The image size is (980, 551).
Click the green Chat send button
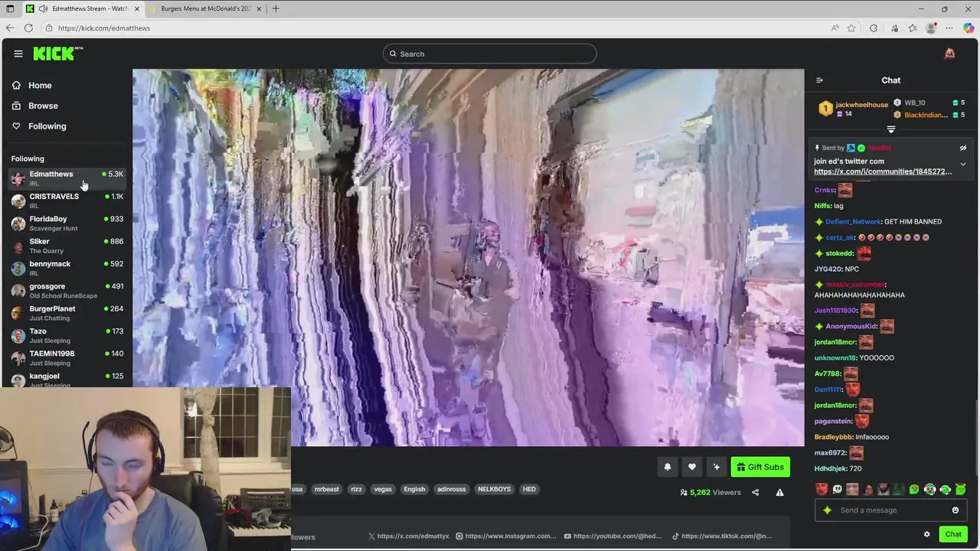pyautogui.click(x=953, y=534)
